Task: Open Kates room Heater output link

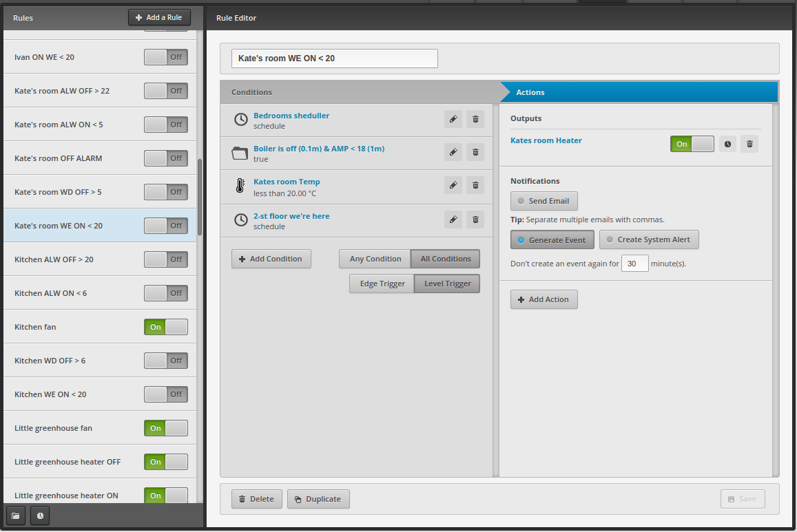Action: coord(546,140)
